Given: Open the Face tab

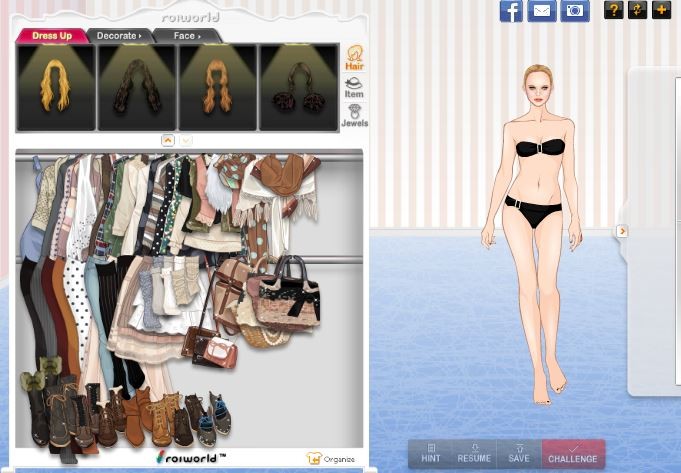Looking at the screenshot, I should (186, 36).
